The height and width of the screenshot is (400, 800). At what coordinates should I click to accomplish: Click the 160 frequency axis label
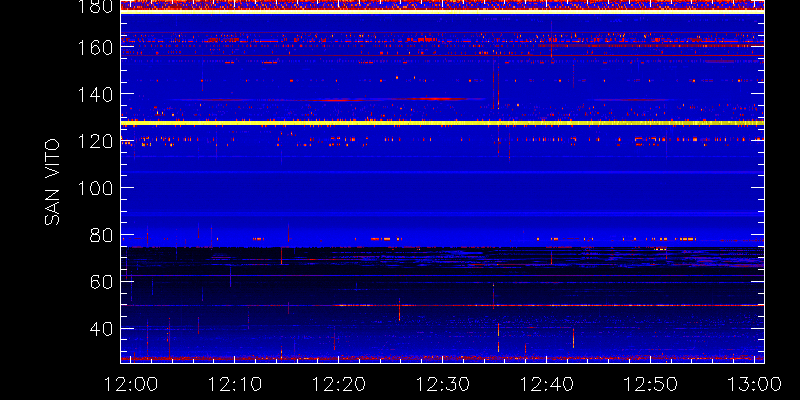pos(94,47)
